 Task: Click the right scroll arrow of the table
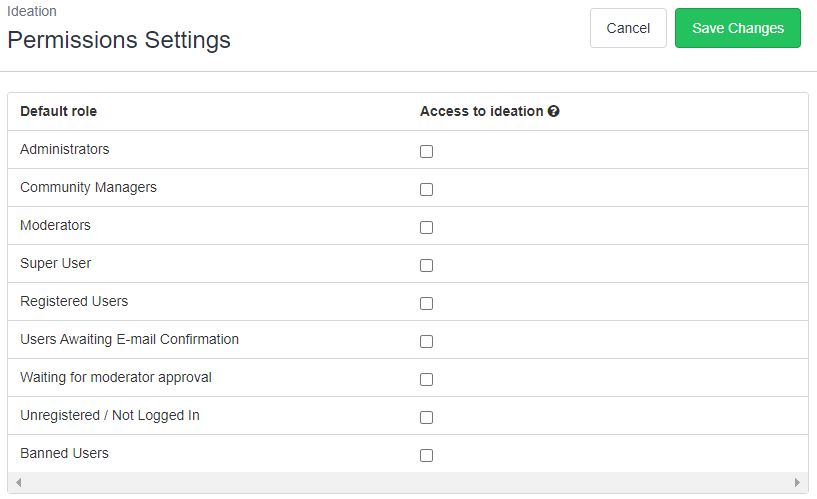click(x=797, y=482)
